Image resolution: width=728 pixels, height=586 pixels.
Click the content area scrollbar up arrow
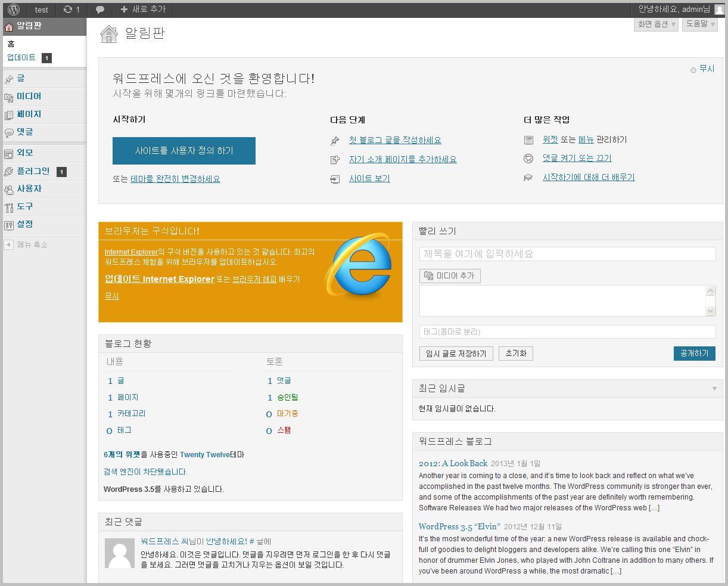710,291
